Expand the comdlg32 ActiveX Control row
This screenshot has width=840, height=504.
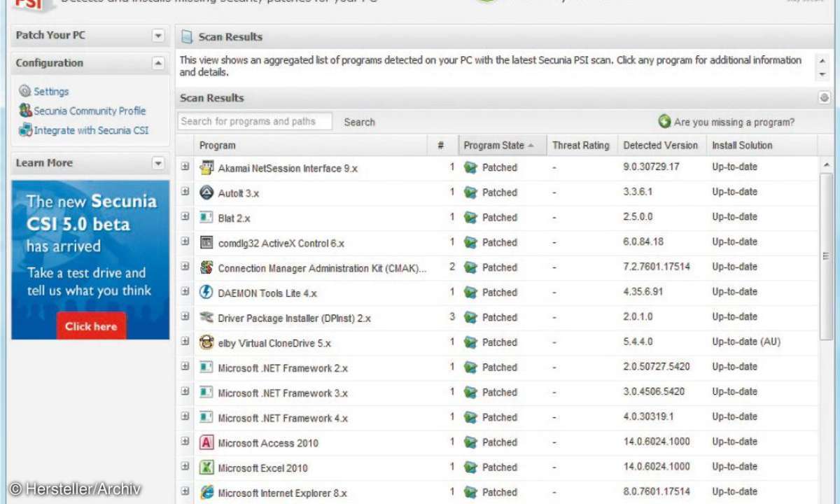tap(185, 241)
